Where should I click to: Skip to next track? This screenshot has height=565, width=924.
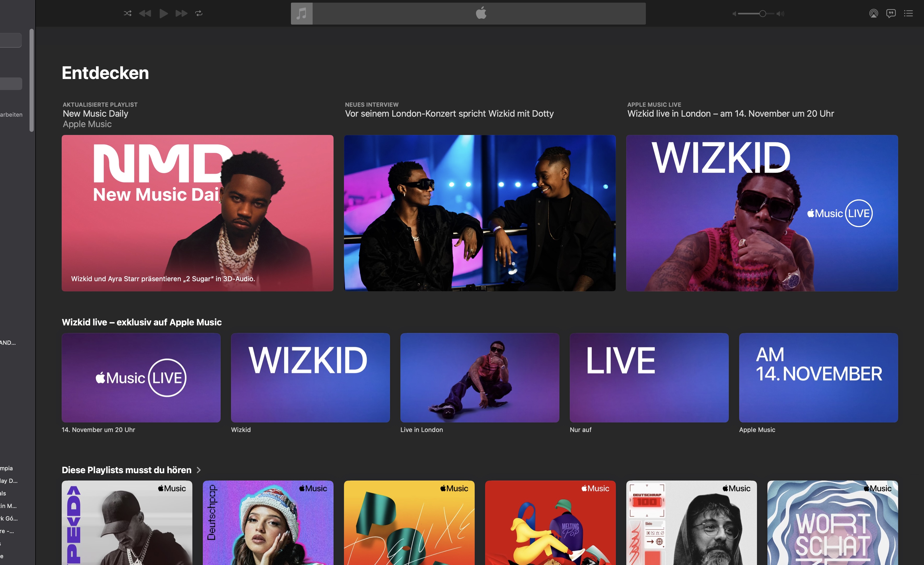[x=181, y=14]
